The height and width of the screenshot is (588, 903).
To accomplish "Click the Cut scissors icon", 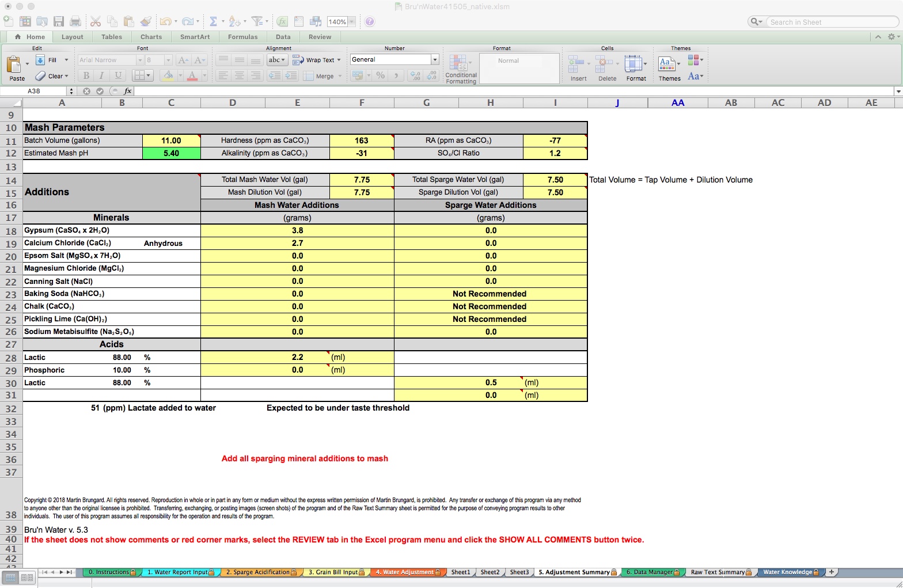I will [x=96, y=22].
